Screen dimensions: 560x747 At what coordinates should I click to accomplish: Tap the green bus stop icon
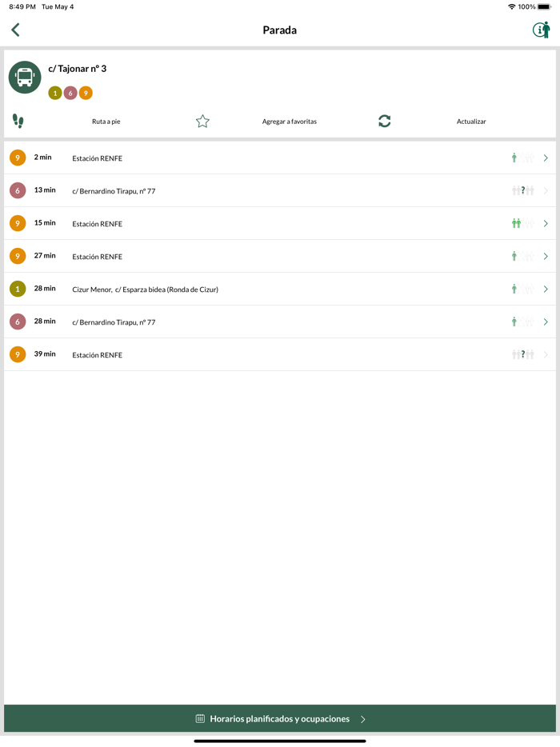coord(25,78)
